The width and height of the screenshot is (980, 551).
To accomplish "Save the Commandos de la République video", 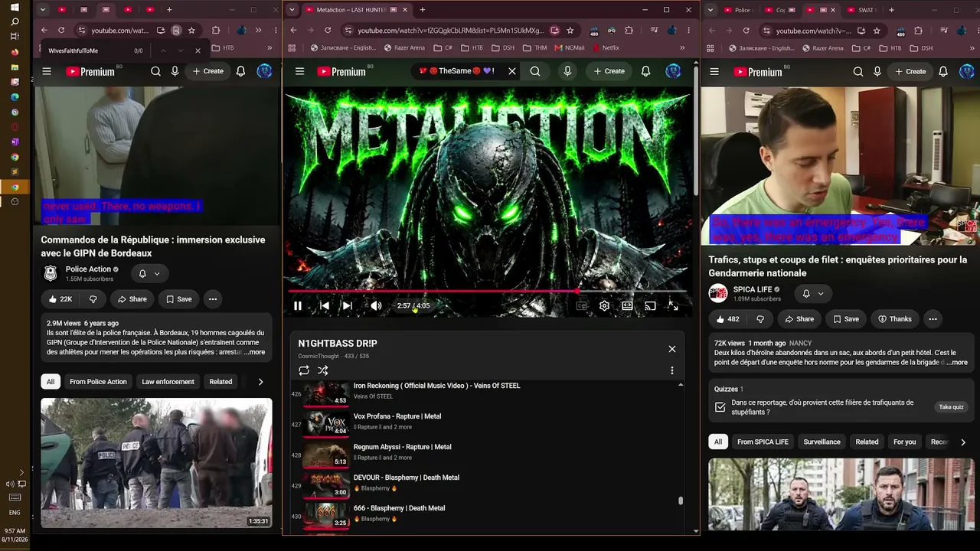I will (178, 299).
